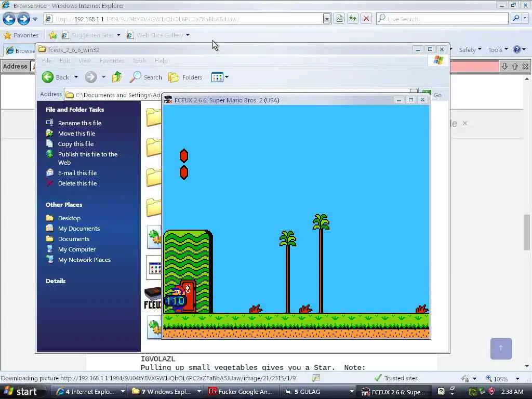Open Favorites star button in IE

[x=21, y=35]
